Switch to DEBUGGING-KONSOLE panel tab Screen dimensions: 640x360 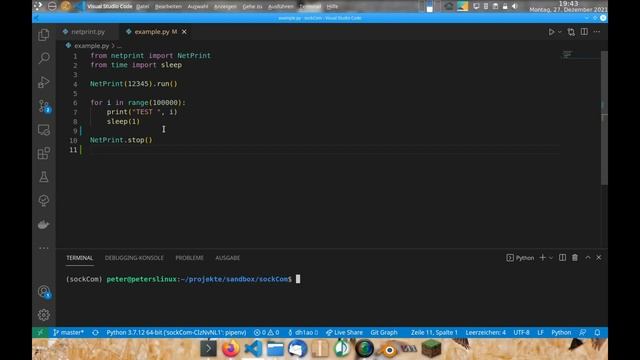pos(134,258)
